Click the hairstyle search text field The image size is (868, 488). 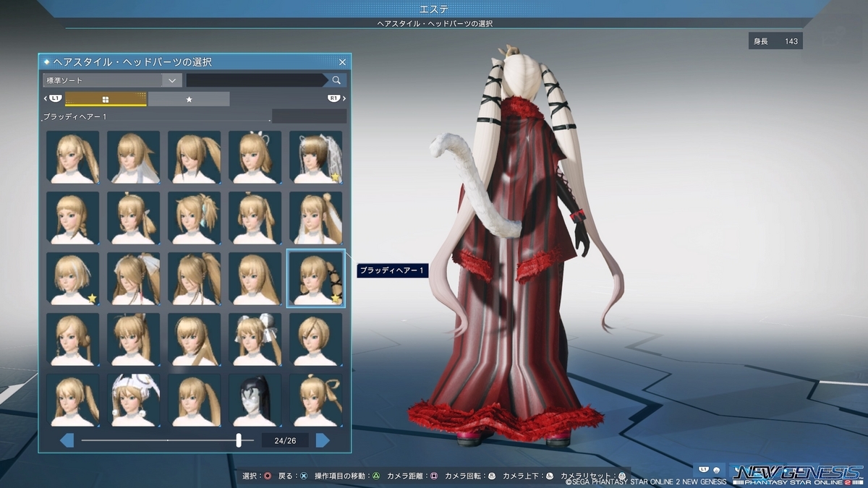258,80
